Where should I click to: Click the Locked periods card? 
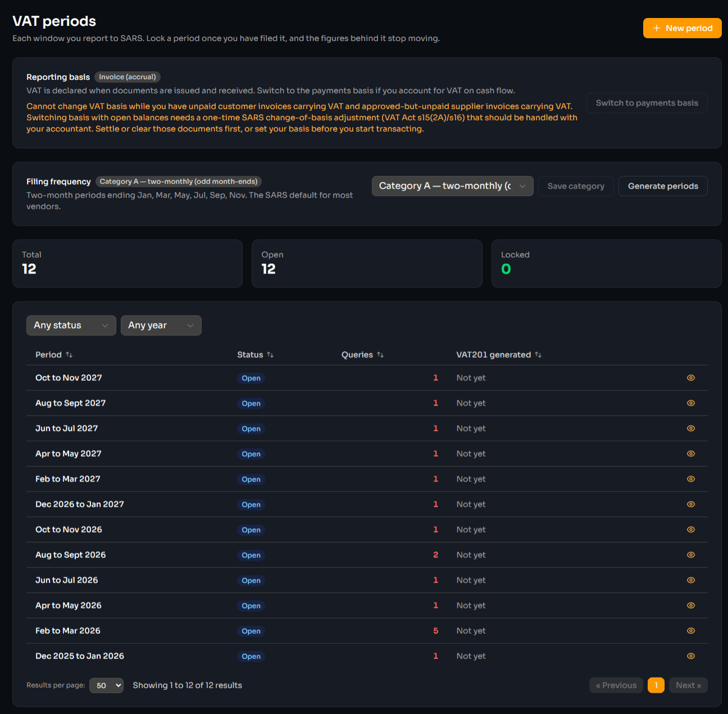click(x=607, y=264)
